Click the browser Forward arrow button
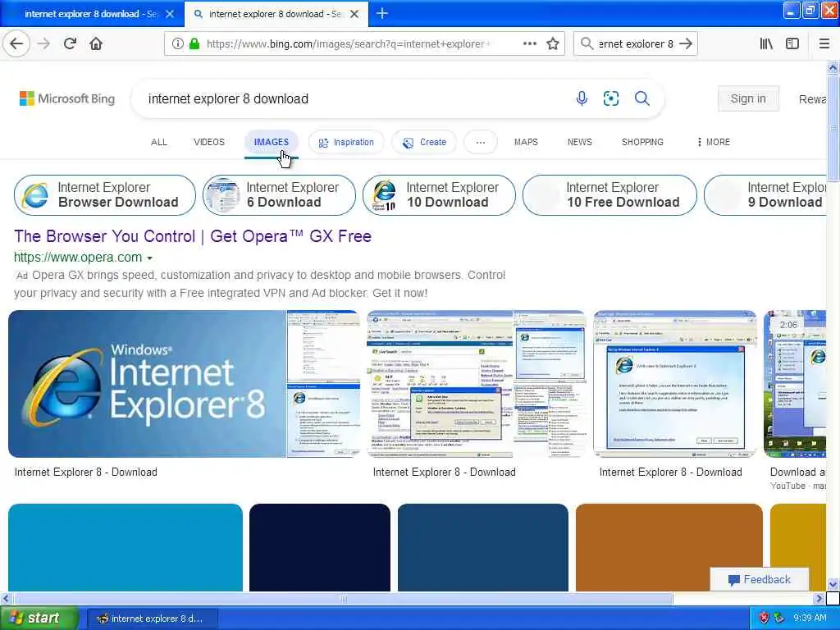 [x=44, y=44]
